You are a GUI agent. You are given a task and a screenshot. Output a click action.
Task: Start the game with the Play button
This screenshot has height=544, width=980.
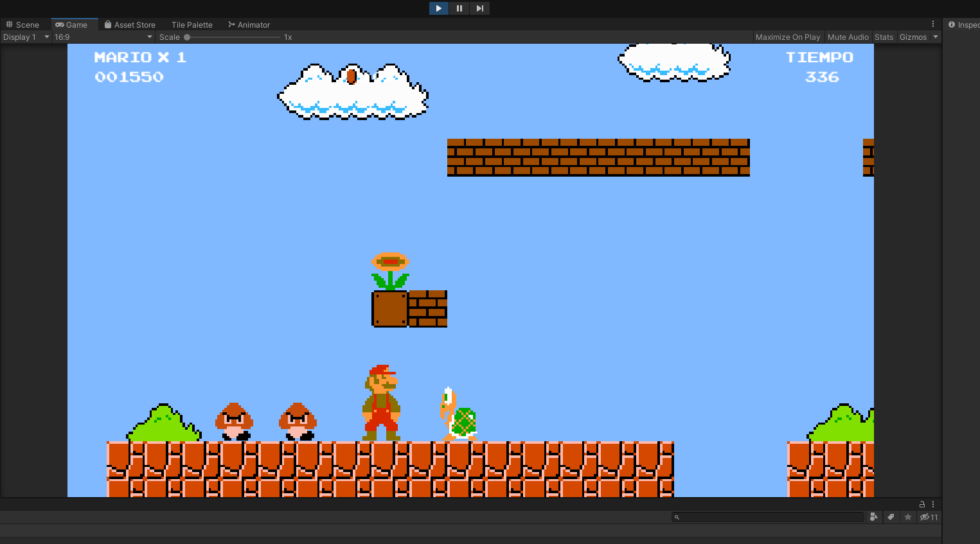point(438,8)
